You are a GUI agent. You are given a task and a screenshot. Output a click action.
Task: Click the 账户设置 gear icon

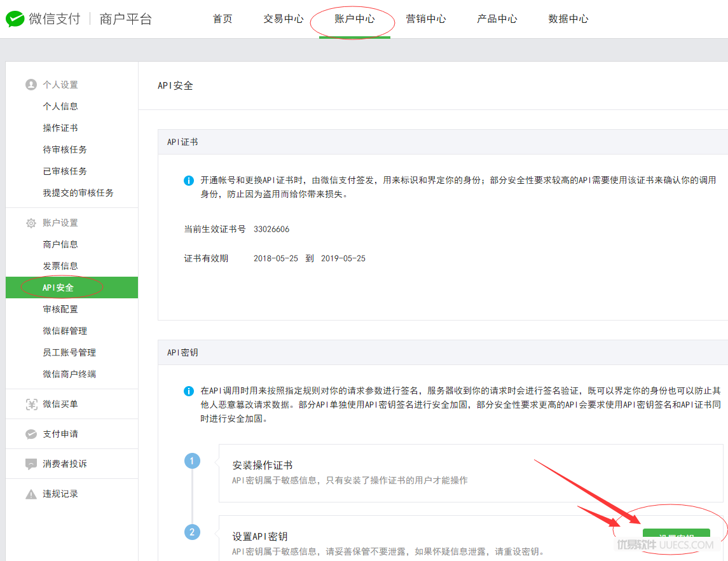click(x=31, y=223)
